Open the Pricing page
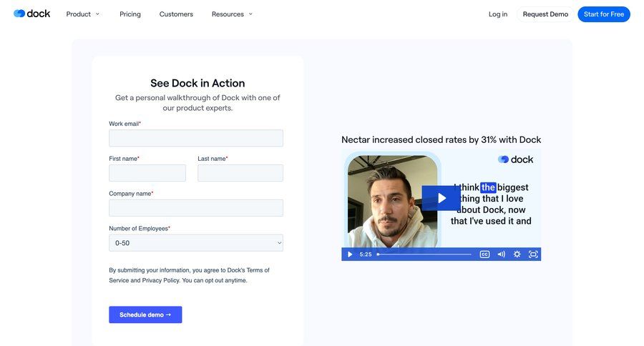The width and height of the screenshot is (644, 346). point(130,14)
